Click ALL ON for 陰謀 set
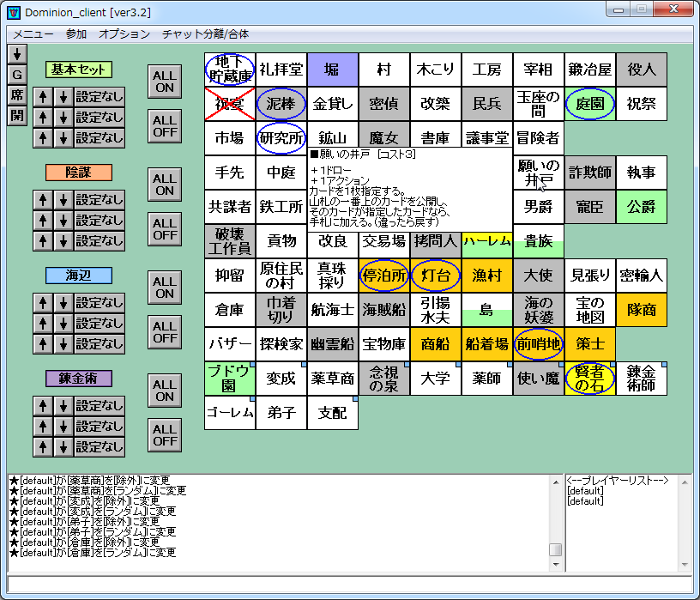700x600 pixels. (x=165, y=185)
